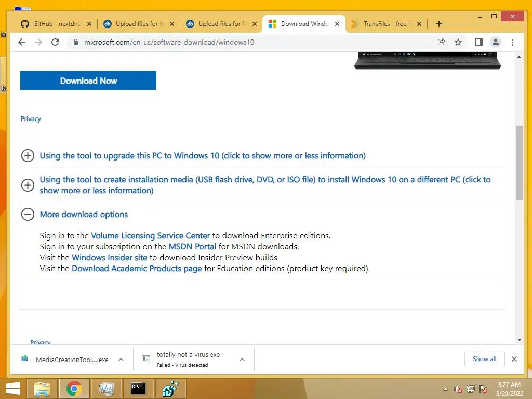532x399 pixels.
Task: Open the Chrome side panel
Action: pyautogui.click(x=478, y=42)
